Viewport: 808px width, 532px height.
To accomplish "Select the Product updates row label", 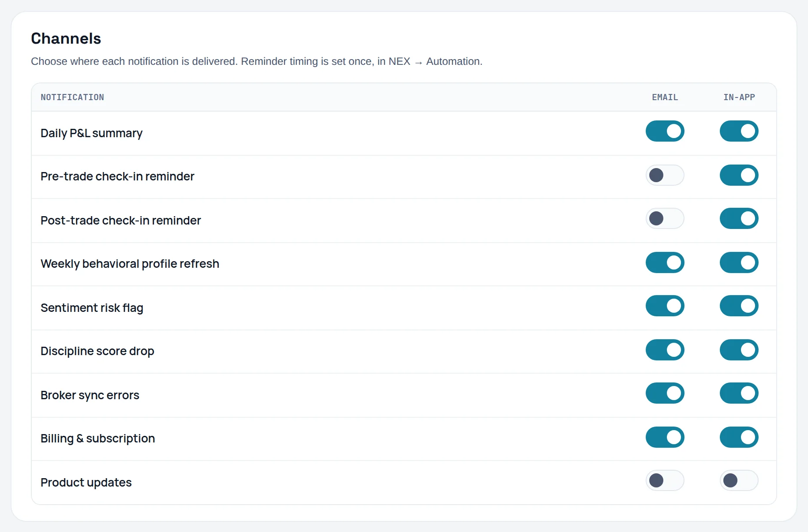I will coord(86,482).
